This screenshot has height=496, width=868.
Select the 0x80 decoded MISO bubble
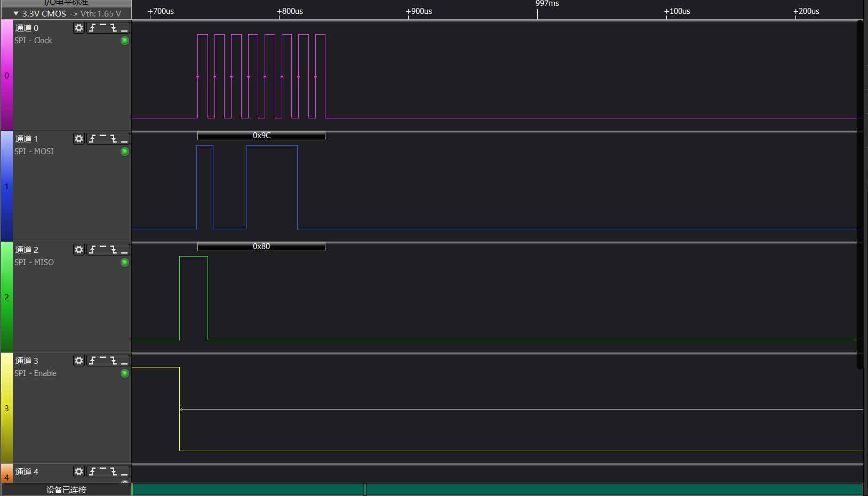tap(261, 246)
